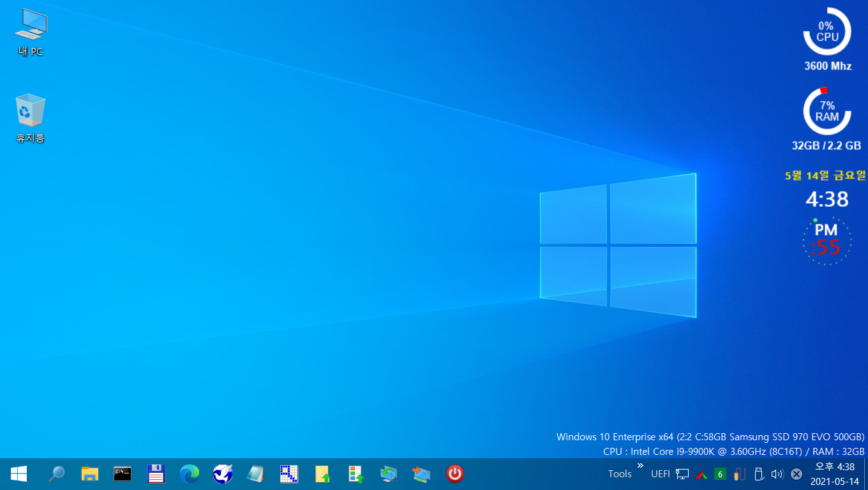Open the monitor with orange arrow icon

(x=421, y=473)
